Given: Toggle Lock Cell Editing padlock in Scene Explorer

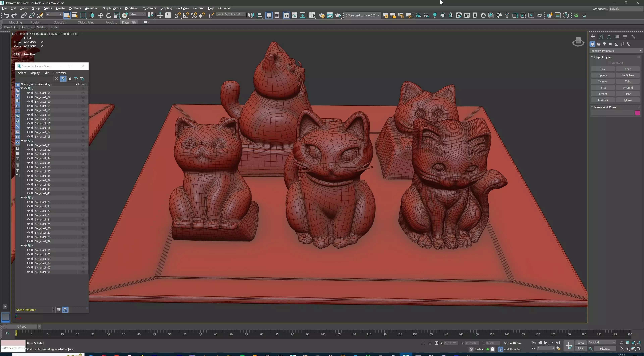Looking at the screenshot, I should coord(70,79).
